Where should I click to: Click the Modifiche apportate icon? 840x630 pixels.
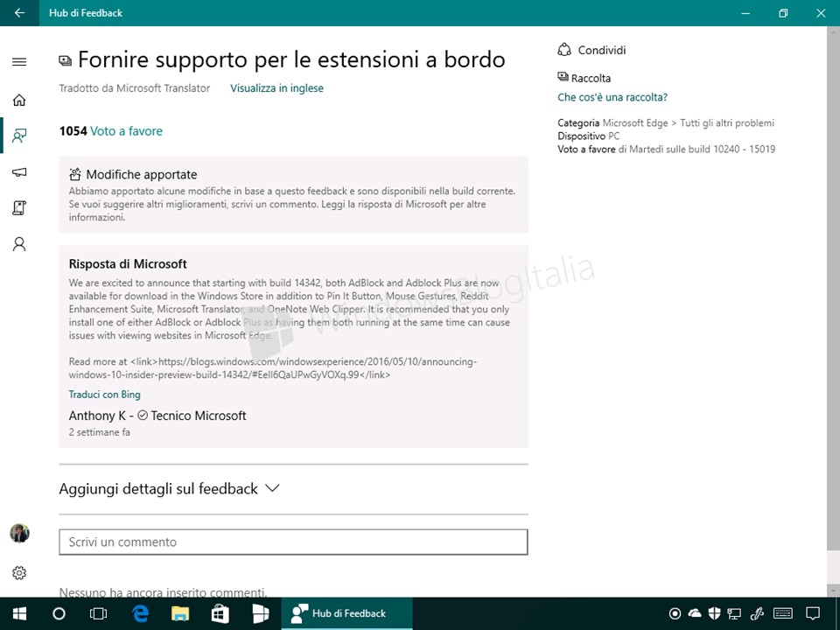click(x=75, y=174)
